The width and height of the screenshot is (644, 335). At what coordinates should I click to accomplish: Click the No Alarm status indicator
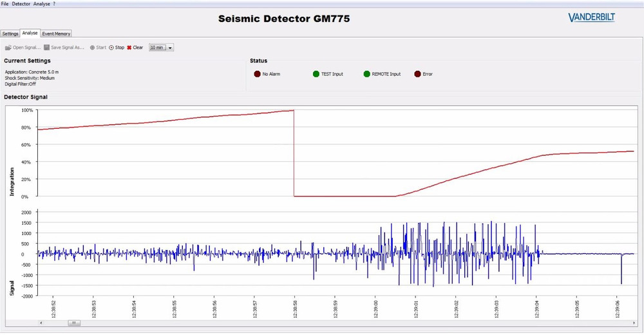(x=258, y=74)
